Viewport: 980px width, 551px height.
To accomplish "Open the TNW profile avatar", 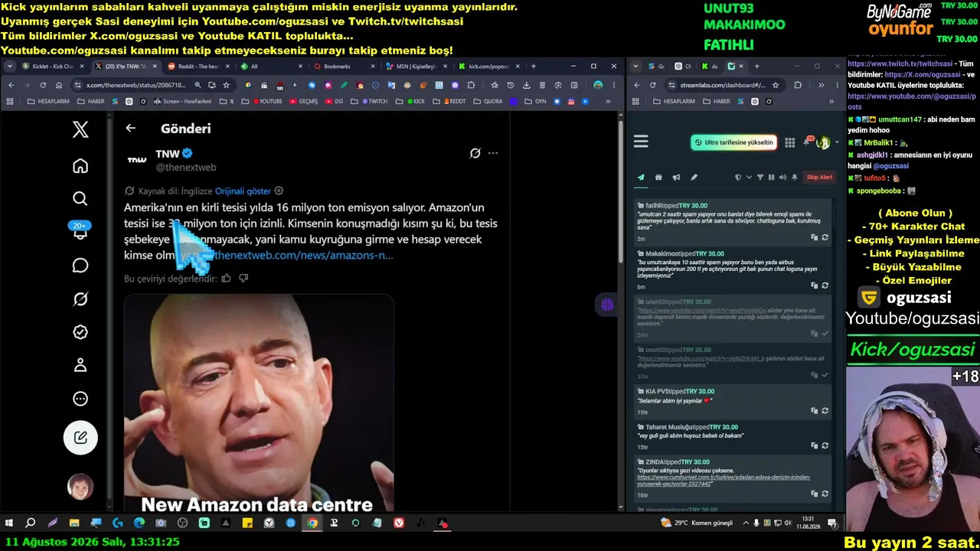I will [137, 159].
